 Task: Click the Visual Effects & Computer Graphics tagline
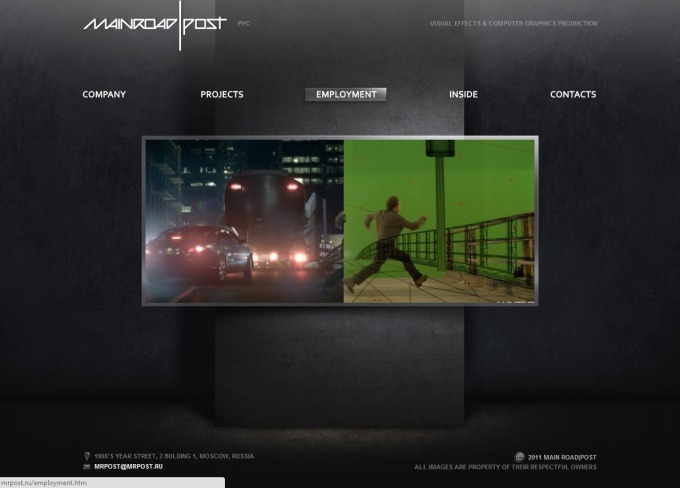pos(513,23)
